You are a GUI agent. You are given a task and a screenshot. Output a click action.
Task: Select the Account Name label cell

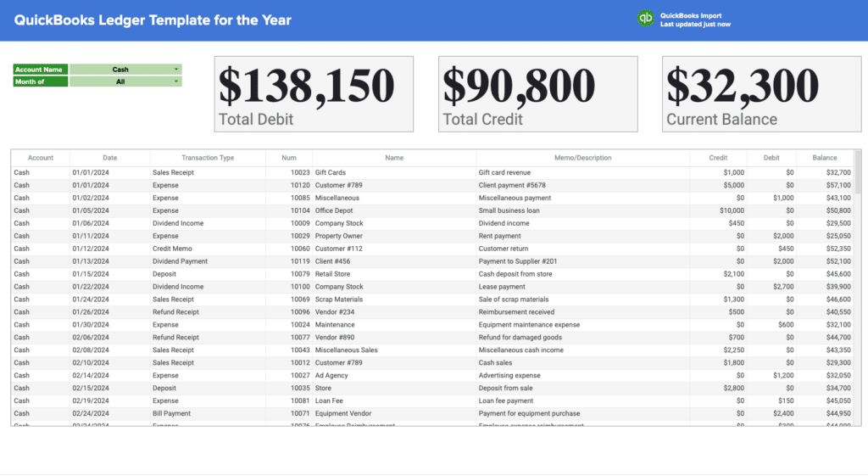point(41,70)
